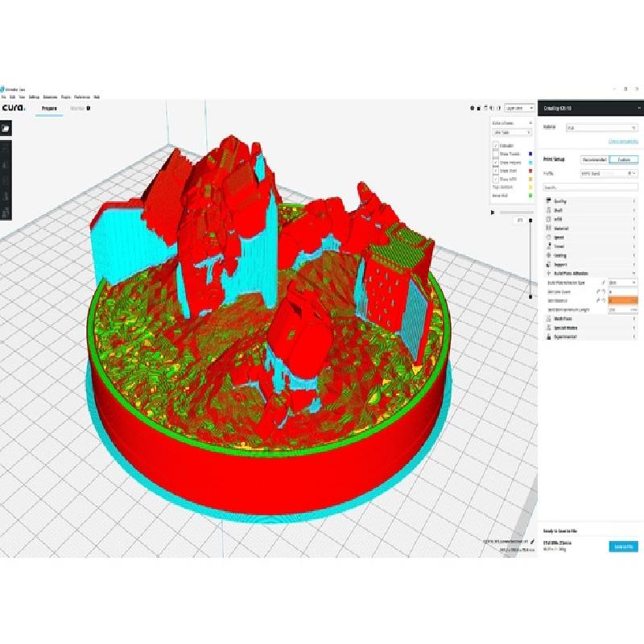Screen dimensions: 644x644
Task: Open the View menu
Action: pyautogui.click(x=22, y=97)
